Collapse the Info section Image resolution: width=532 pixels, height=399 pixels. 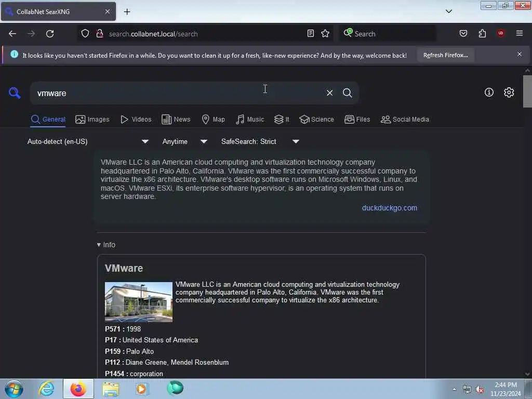(106, 245)
